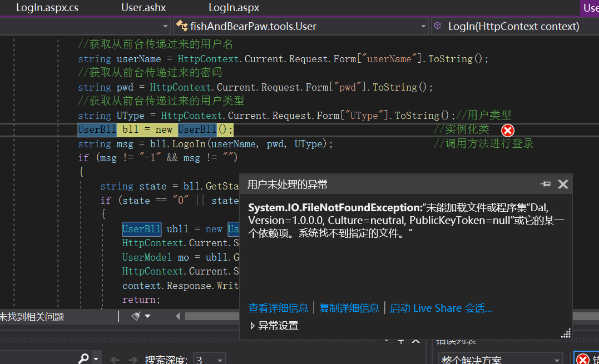Click the class icon before fishAndBearPaw.tools.User
Image resolution: width=599 pixels, height=364 pixels.
[x=182, y=26]
